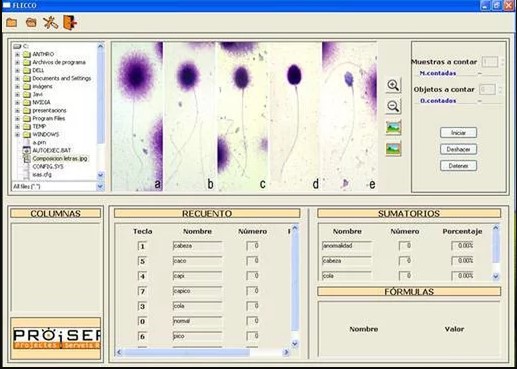Screen dimensions: 517x369
Task: Open the tools settings wrench icon
Action: point(50,23)
